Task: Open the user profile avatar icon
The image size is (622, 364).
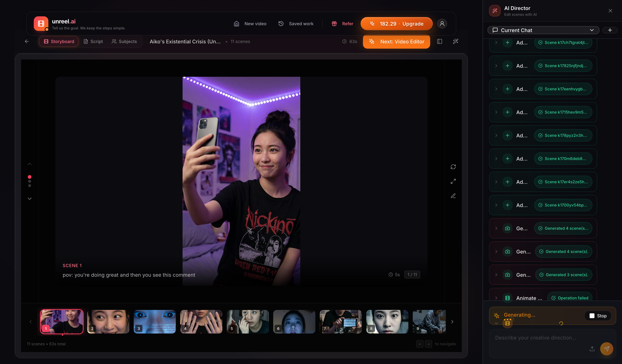Action: pos(442,24)
